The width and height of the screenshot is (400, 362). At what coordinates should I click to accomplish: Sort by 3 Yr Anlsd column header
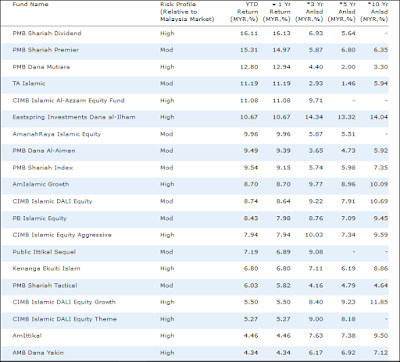309,12
